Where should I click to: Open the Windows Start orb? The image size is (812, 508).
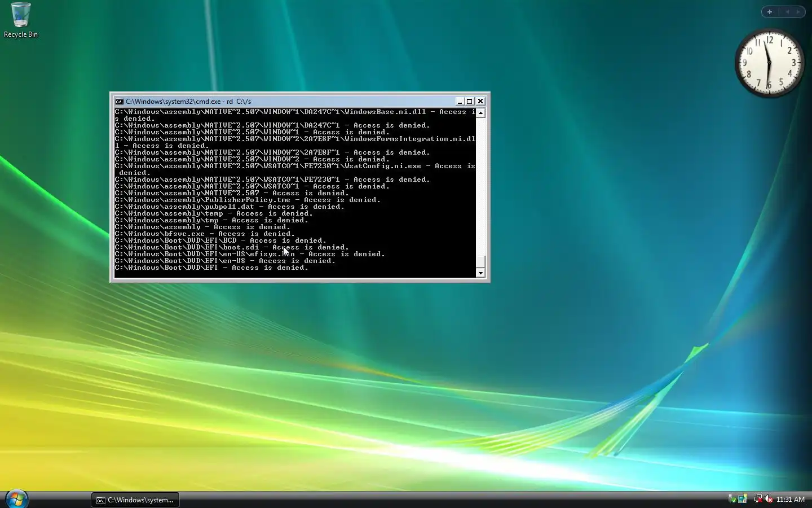point(16,499)
